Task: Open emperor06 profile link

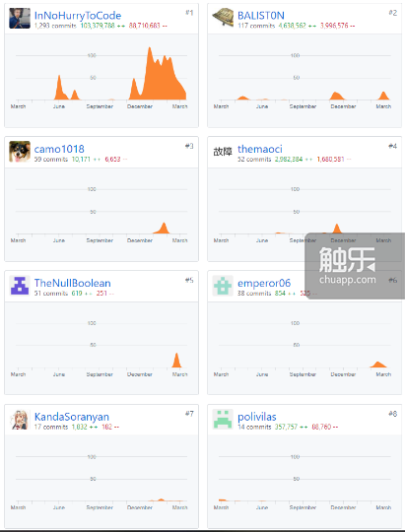Action: [x=264, y=283]
